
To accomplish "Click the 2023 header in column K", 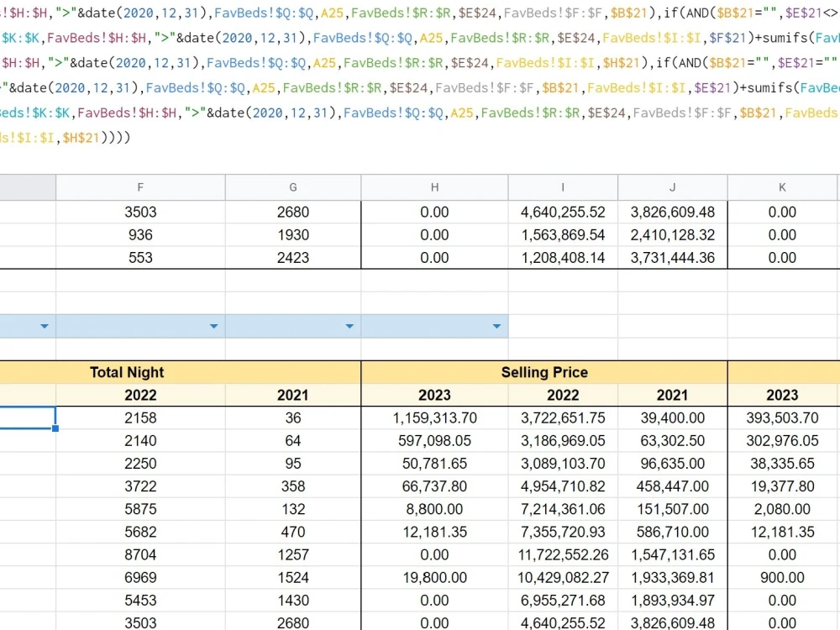I will click(x=782, y=395).
